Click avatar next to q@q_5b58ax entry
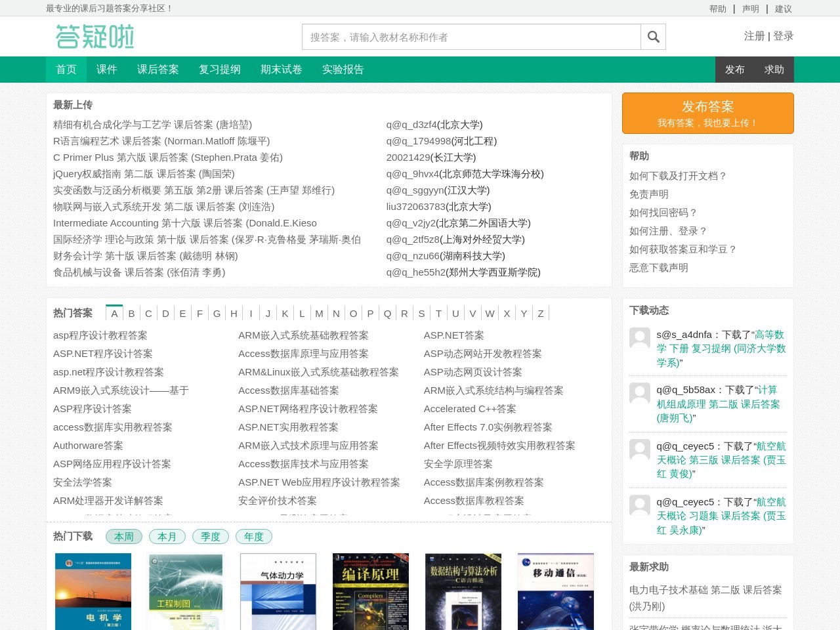This screenshot has width=840, height=630. click(x=640, y=393)
